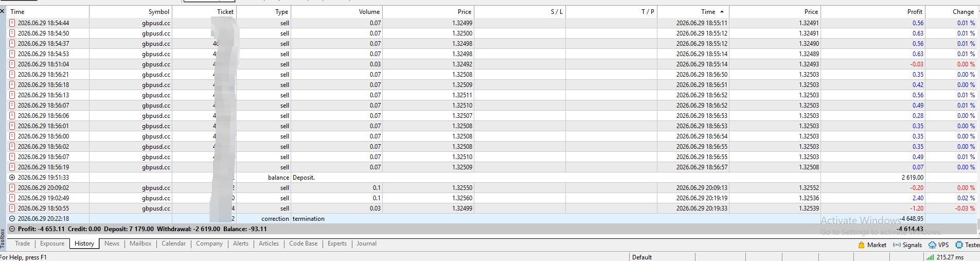Open the News tab
Viewport: 980px width, 261px height.
click(112, 243)
